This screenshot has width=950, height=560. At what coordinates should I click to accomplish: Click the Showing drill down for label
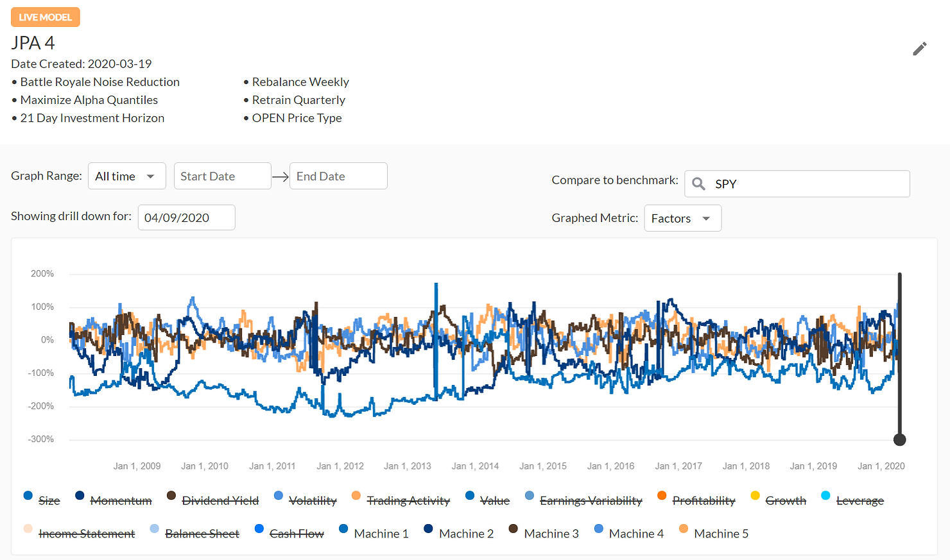71,216
